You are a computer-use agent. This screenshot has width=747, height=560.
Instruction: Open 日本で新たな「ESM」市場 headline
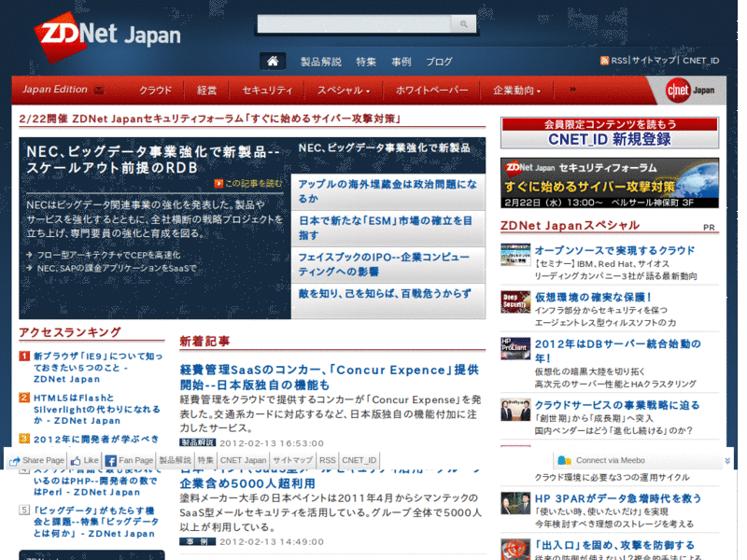388,228
